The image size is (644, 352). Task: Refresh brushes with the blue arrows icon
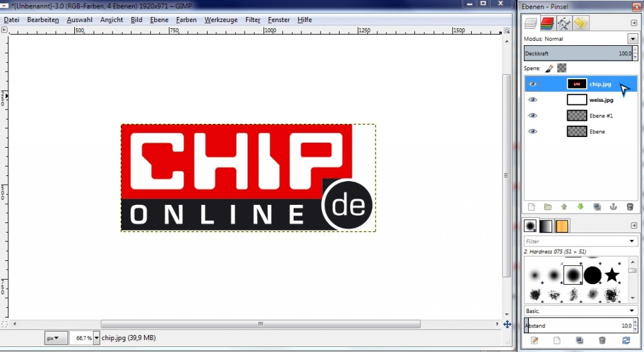(626, 340)
